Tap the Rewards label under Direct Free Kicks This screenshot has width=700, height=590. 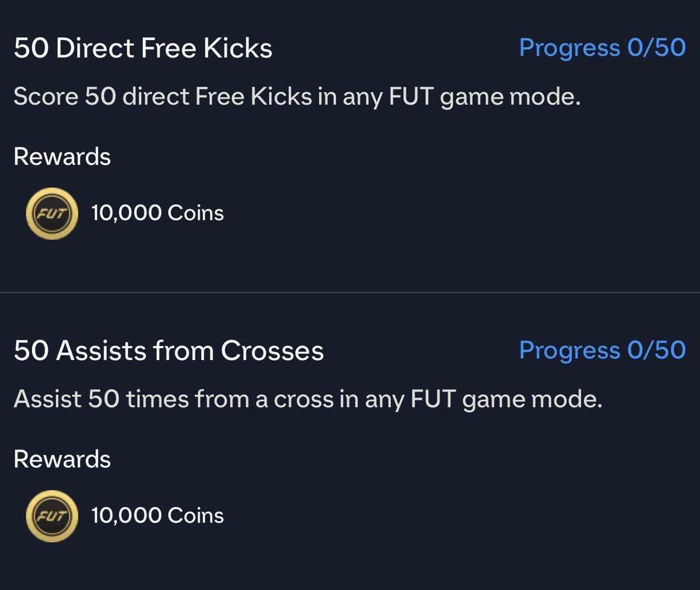pos(62,157)
